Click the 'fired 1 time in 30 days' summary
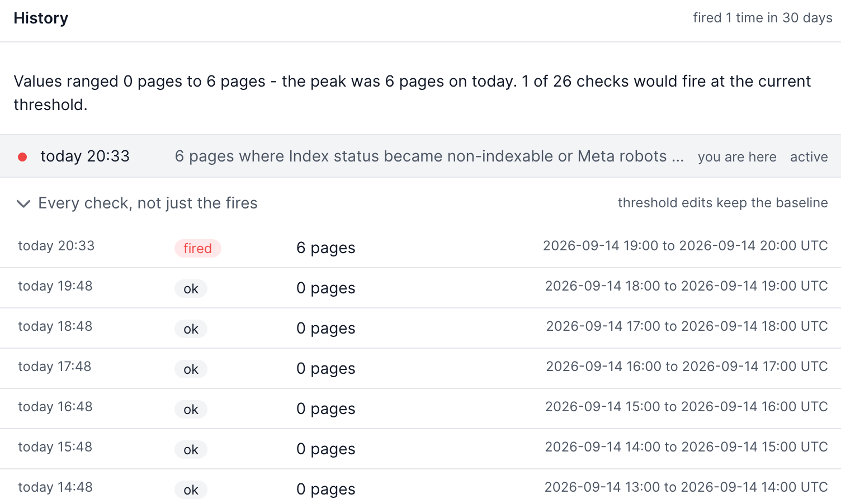 (x=763, y=18)
